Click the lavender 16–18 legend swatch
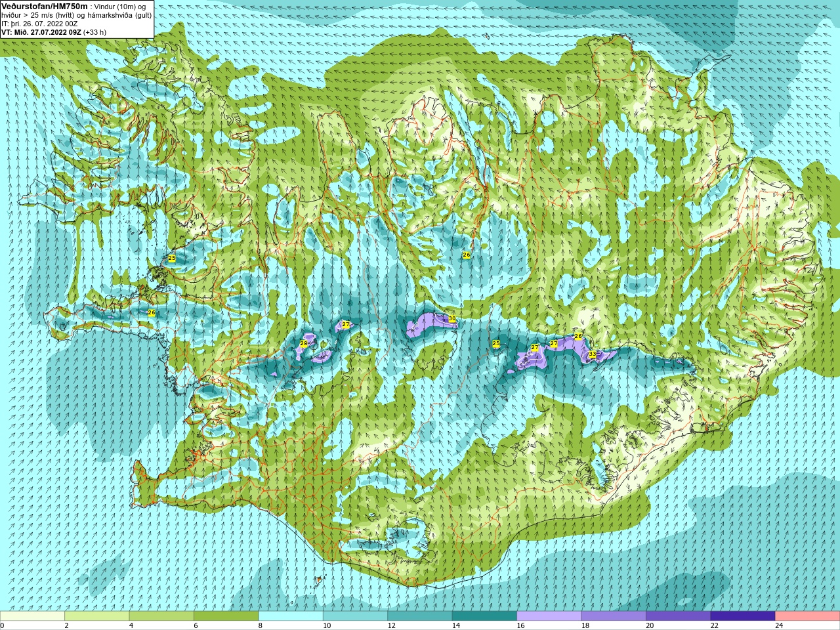 [549, 616]
